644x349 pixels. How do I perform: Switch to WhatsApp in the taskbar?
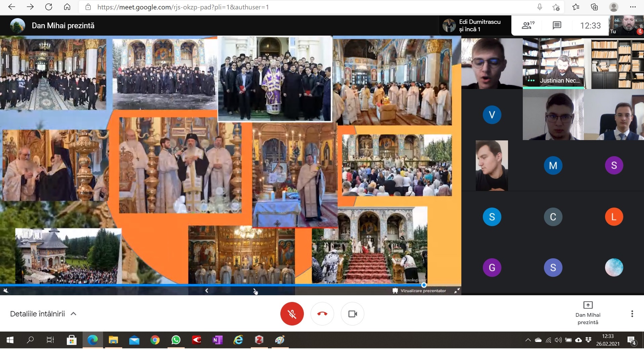click(176, 340)
